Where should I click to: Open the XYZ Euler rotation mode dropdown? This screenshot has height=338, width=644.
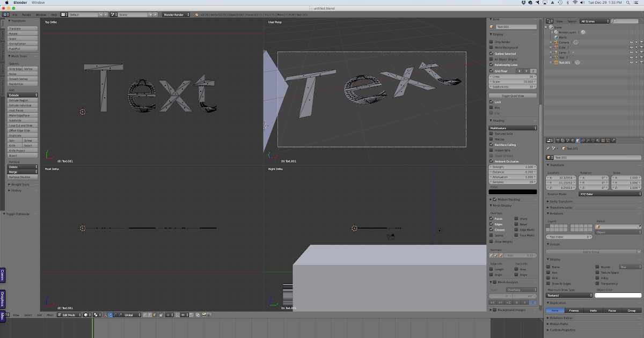coord(611,194)
